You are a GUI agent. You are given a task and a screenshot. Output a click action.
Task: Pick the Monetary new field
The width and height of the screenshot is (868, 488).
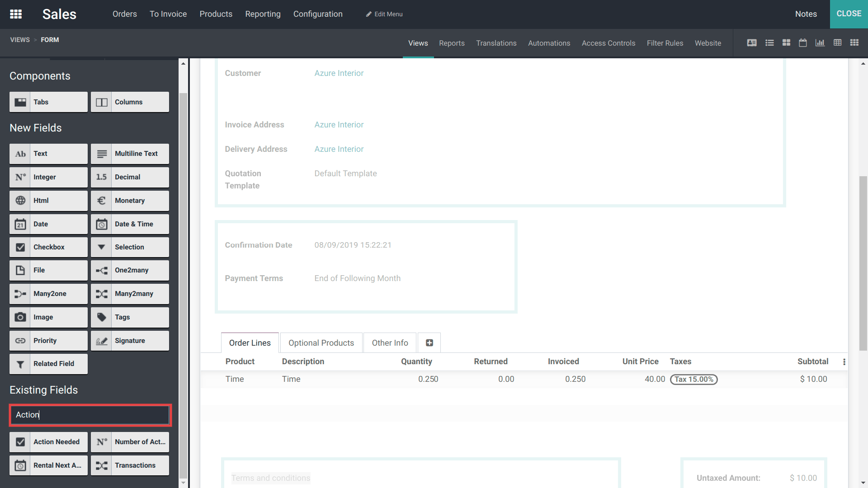[130, 201]
